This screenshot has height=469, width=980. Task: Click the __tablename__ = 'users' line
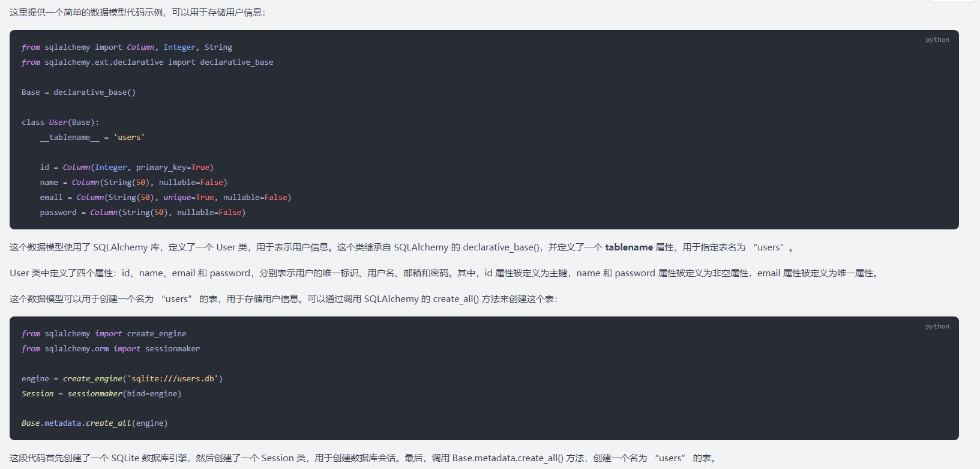(x=92, y=138)
